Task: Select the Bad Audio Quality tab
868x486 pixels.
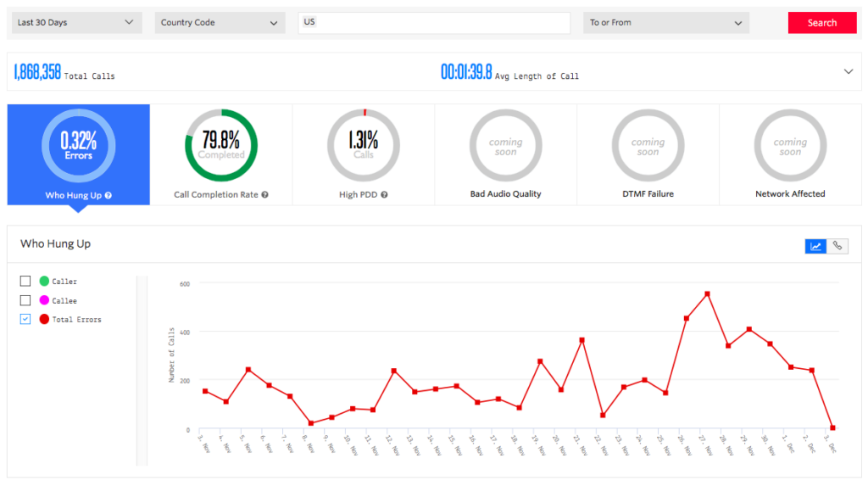Action: tap(505, 154)
